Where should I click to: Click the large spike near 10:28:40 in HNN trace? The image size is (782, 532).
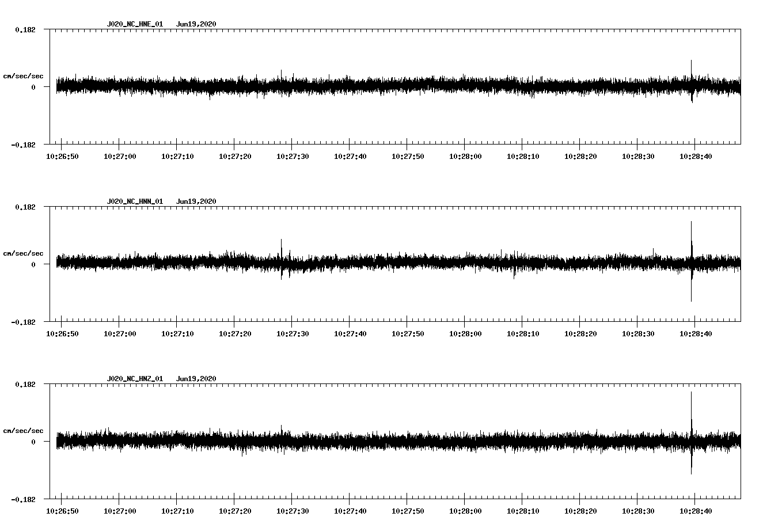click(691, 261)
